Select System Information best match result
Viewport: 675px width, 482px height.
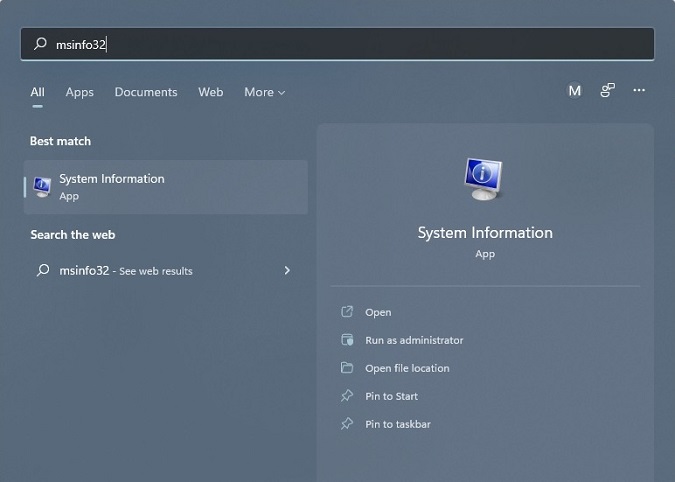166,187
